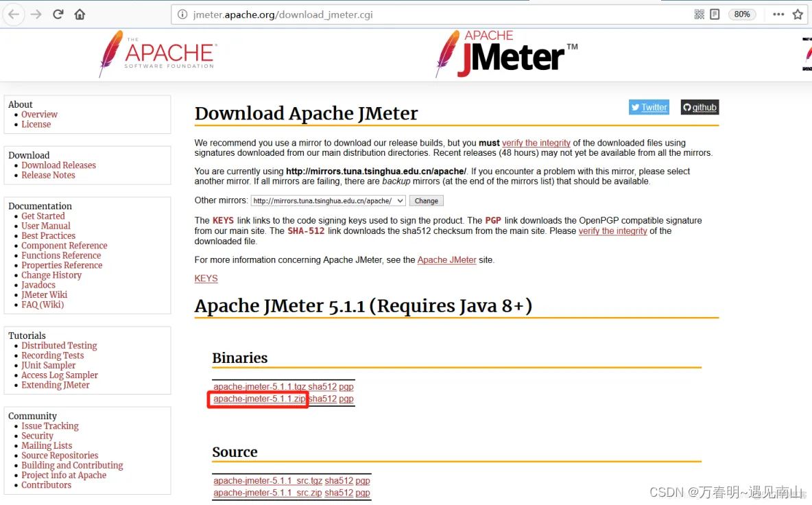Toggle reader view icon

[715, 14]
